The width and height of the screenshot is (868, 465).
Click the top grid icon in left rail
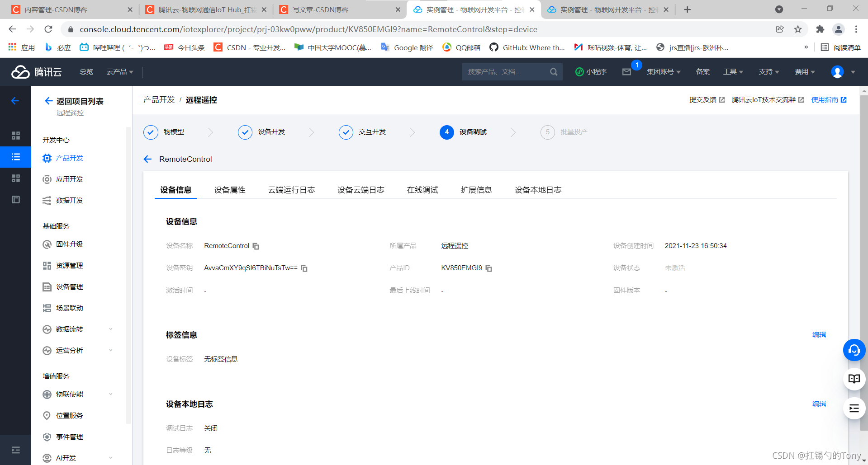(16, 136)
